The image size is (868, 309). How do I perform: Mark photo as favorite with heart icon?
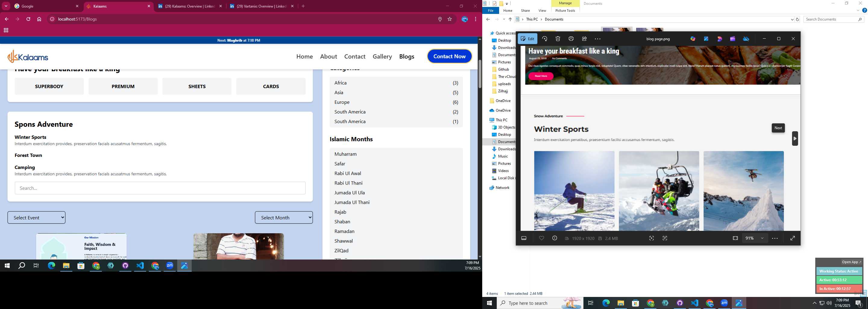pos(542,238)
